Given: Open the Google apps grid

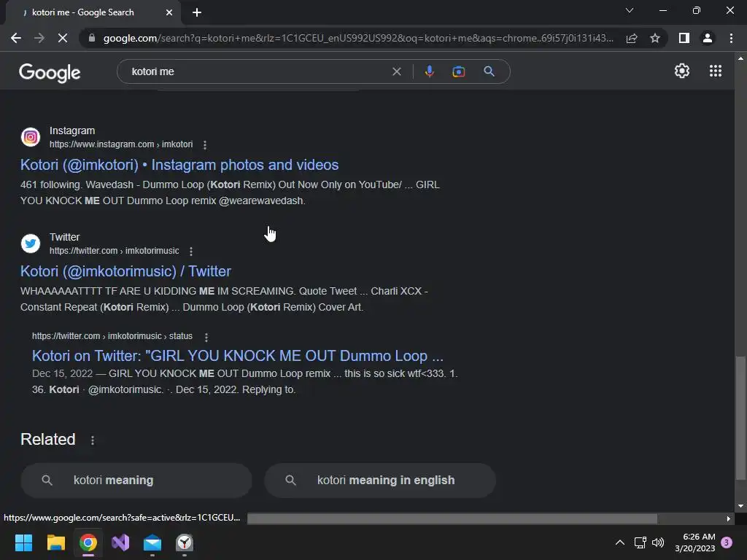Looking at the screenshot, I should click(x=716, y=71).
